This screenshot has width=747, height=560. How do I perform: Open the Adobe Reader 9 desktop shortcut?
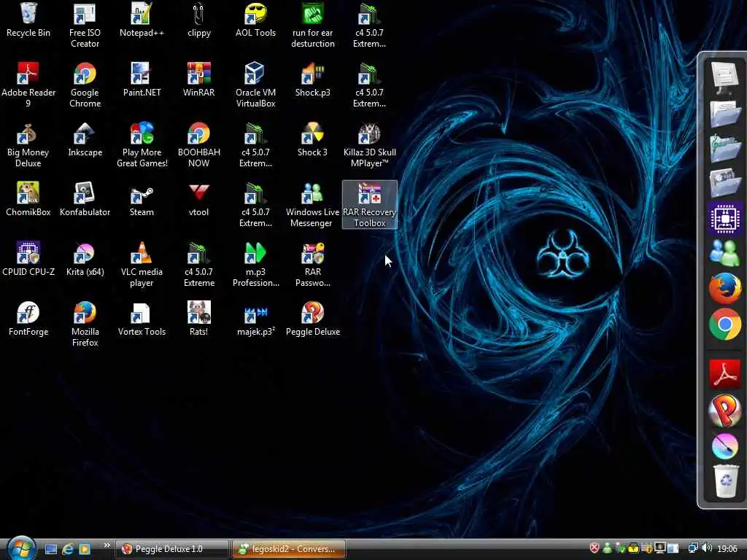point(28,85)
